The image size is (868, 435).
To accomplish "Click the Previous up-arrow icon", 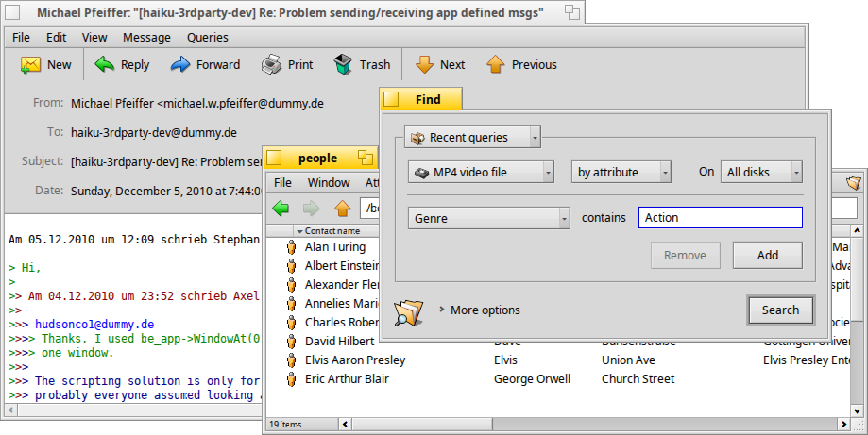I will click(496, 65).
